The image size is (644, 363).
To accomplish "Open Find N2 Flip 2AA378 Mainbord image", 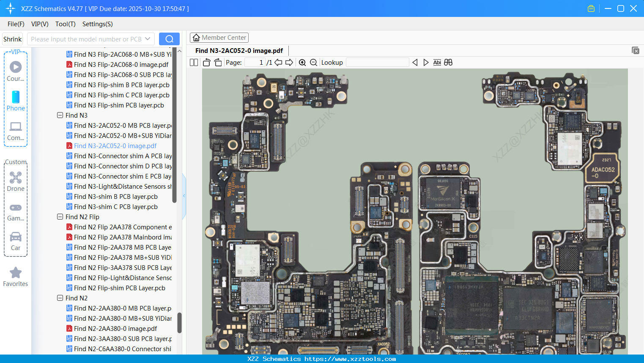I will coord(119,237).
